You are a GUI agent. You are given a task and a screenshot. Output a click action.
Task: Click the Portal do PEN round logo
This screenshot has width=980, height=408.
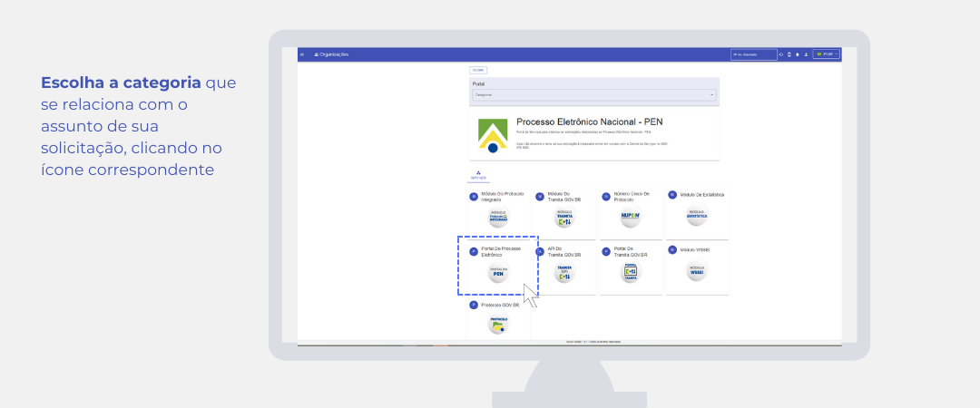tap(498, 272)
